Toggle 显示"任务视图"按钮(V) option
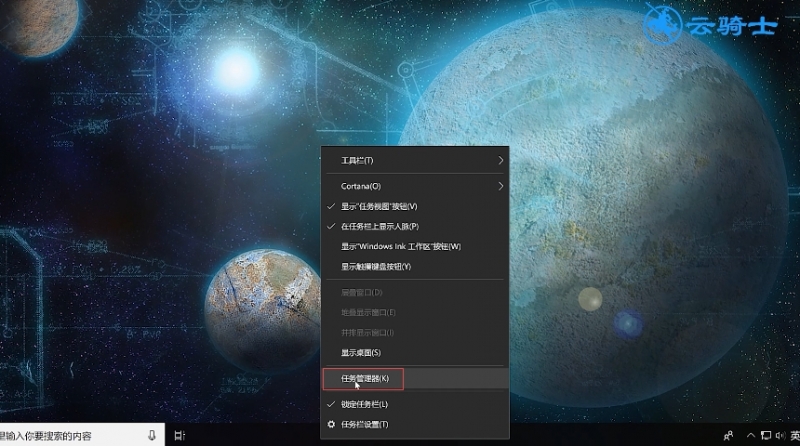This screenshot has width=800, height=446. coord(415,206)
